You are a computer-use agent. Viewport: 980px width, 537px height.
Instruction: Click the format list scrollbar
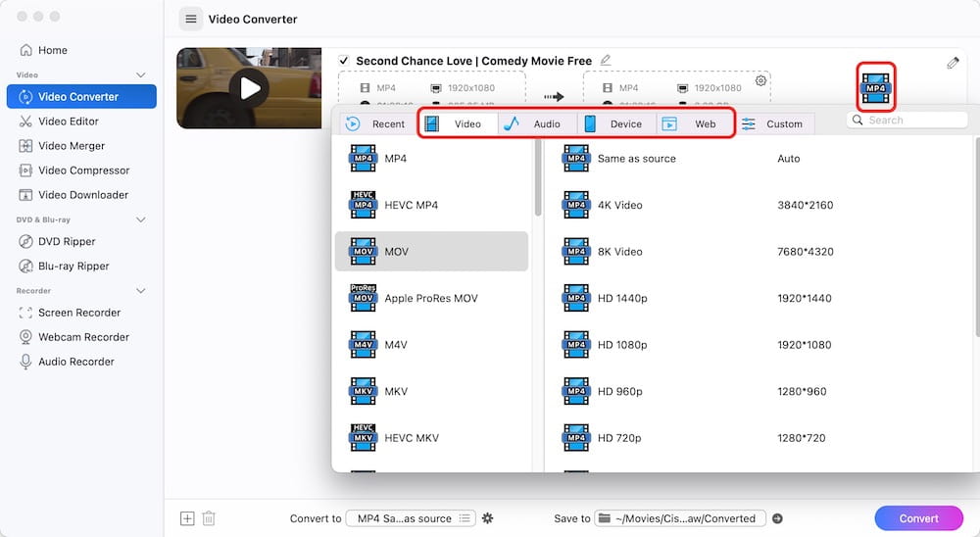coord(537,178)
